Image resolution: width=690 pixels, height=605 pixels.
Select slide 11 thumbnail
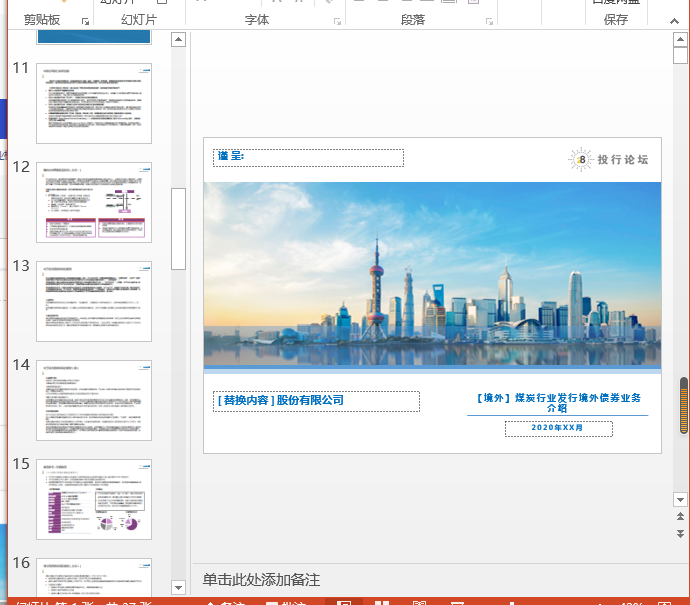94,103
